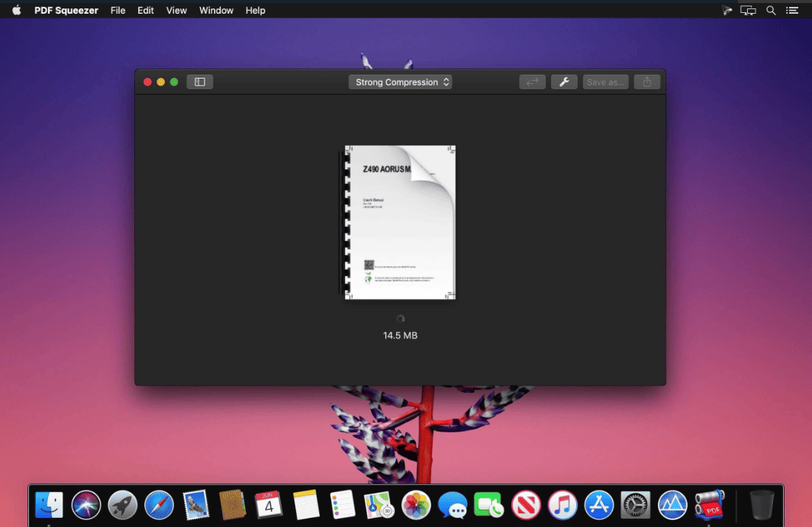Open Photos from the dock

pos(416,505)
